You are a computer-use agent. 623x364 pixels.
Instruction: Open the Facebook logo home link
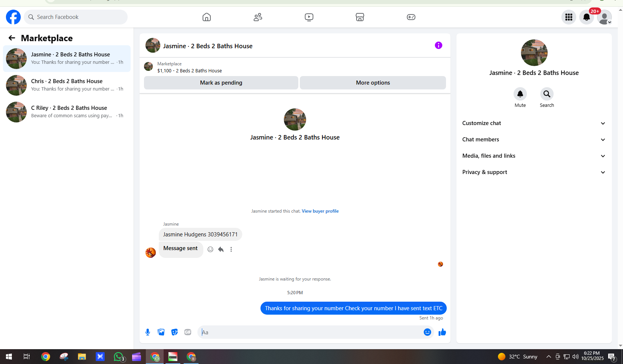click(13, 17)
